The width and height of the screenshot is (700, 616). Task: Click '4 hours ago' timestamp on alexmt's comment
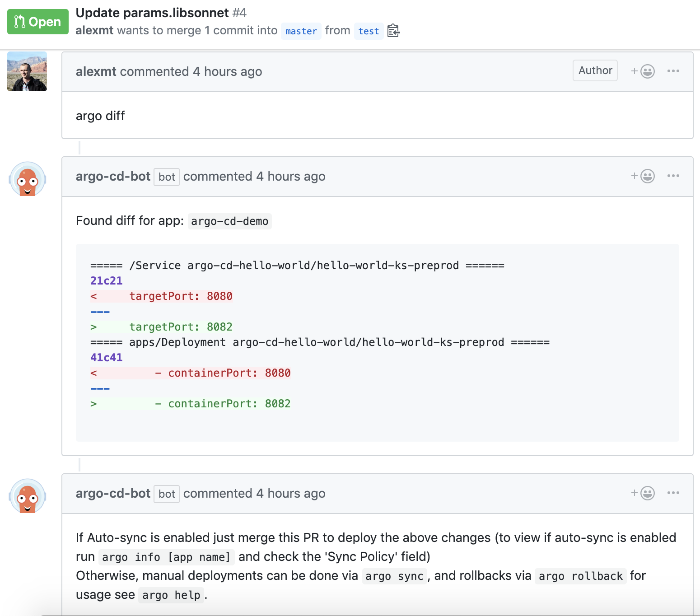tap(227, 71)
